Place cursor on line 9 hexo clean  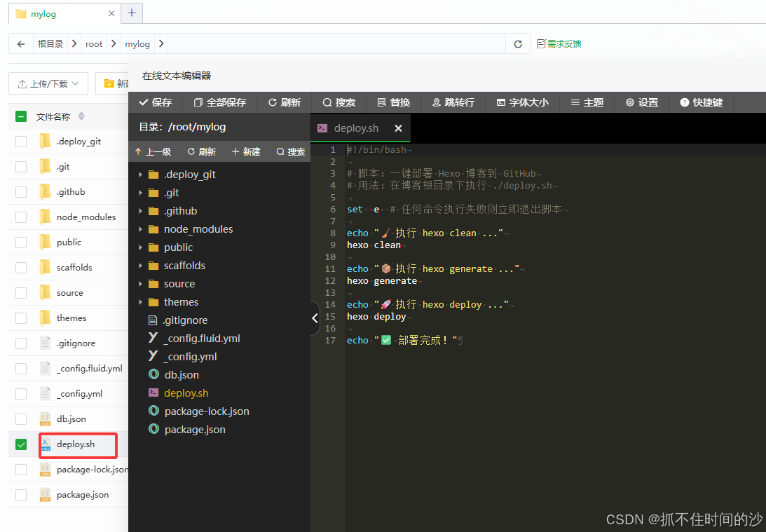(374, 245)
